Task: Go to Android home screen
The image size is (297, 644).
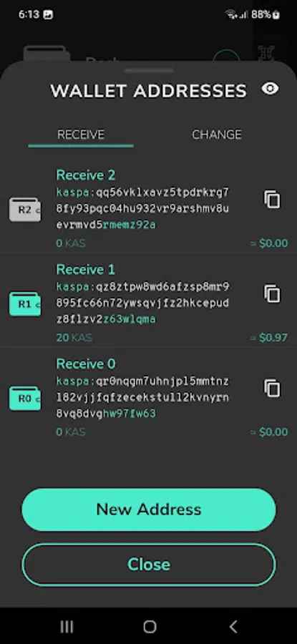Action: (150, 627)
